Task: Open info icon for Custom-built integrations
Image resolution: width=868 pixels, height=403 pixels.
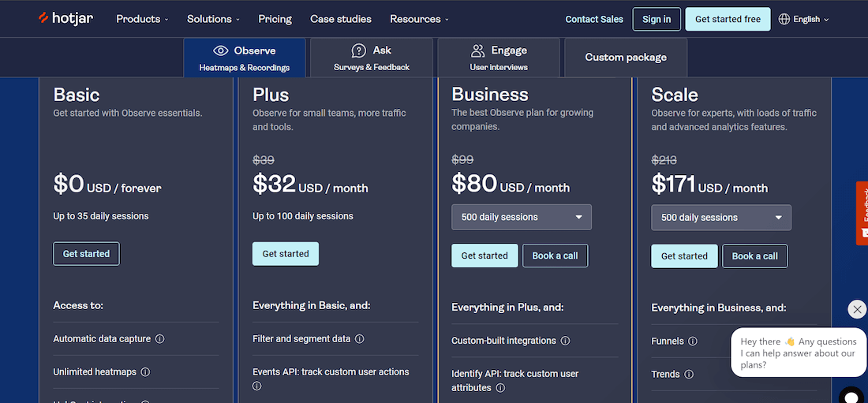Action: [565, 341]
